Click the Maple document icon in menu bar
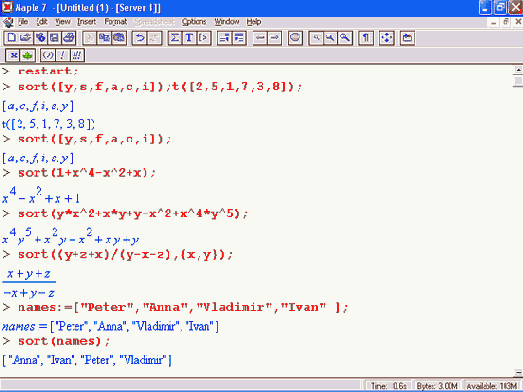Image resolution: width=523 pixels, height=392 pixels. tap(8, 22)
